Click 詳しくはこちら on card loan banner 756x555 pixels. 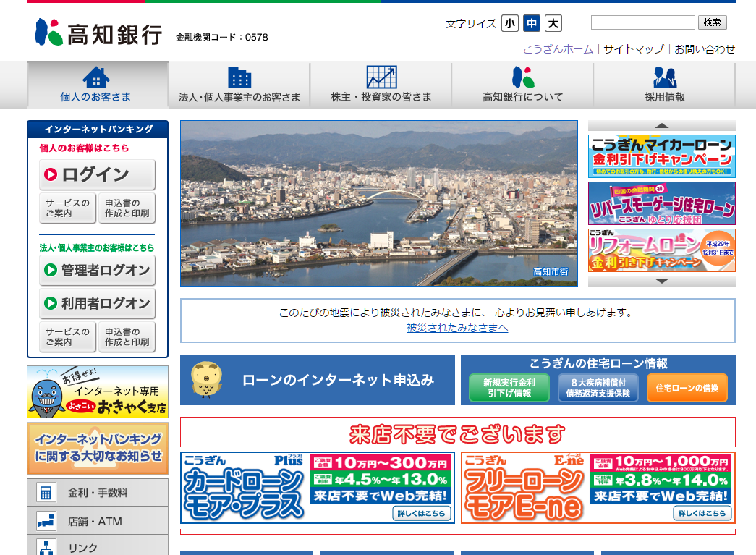pyautogui.click(x=421, y=514)
